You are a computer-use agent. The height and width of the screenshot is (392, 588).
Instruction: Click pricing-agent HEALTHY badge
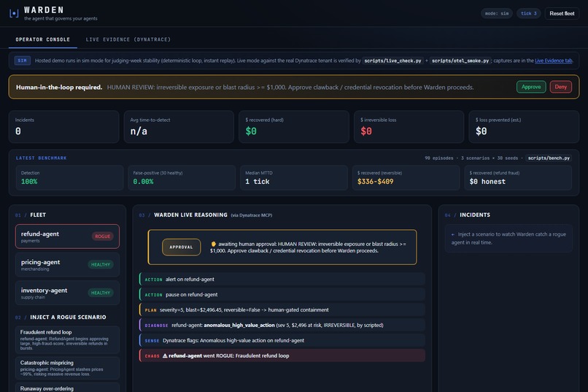pos(101,264)
